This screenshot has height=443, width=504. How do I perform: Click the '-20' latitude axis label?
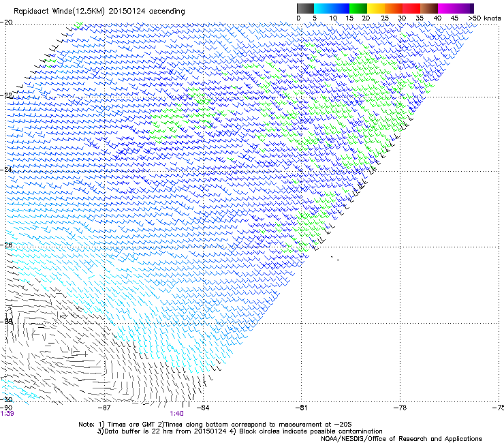[x=6, y=22]
